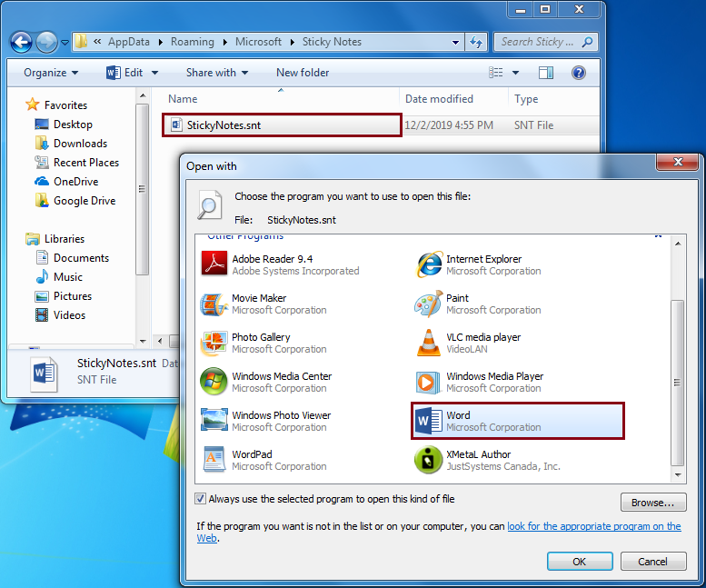This screenshot has height=588, width=706.
Task: Open Downloads in Favorites
Action: (x=71, y=144)
